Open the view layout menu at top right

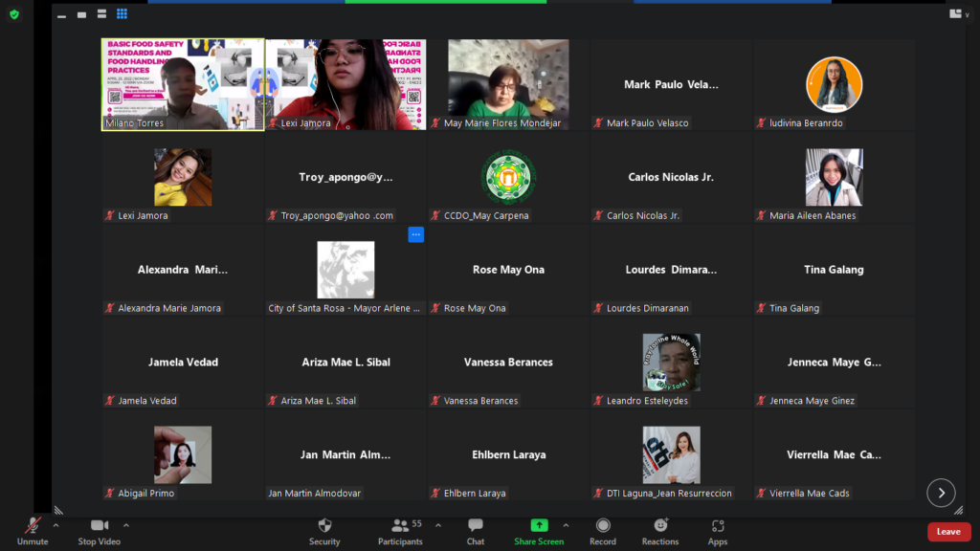coord(958,14)
